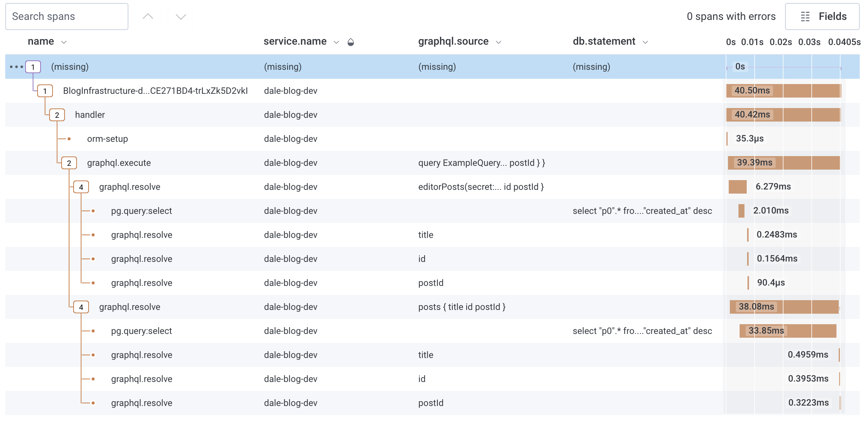The height and width of the screenshot is (427, 868).
Task: Click the next match down-chevron beside search
Action: [181, 16]
